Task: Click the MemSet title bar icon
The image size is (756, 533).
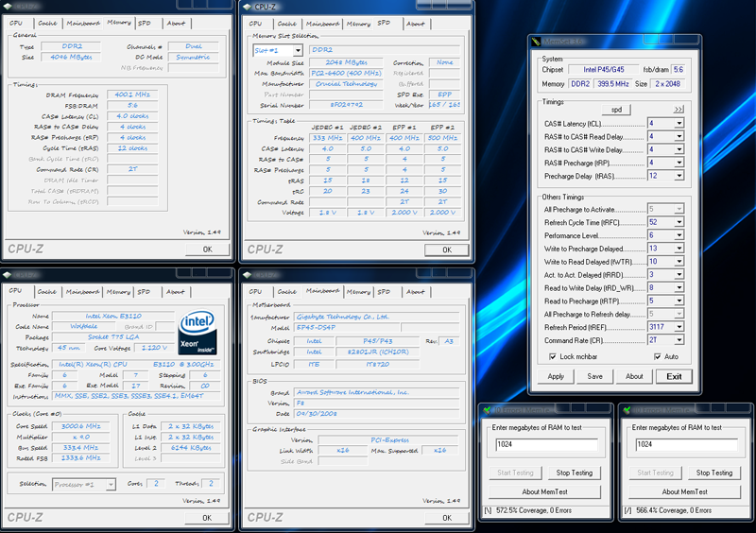Action: tap(536, 42)
